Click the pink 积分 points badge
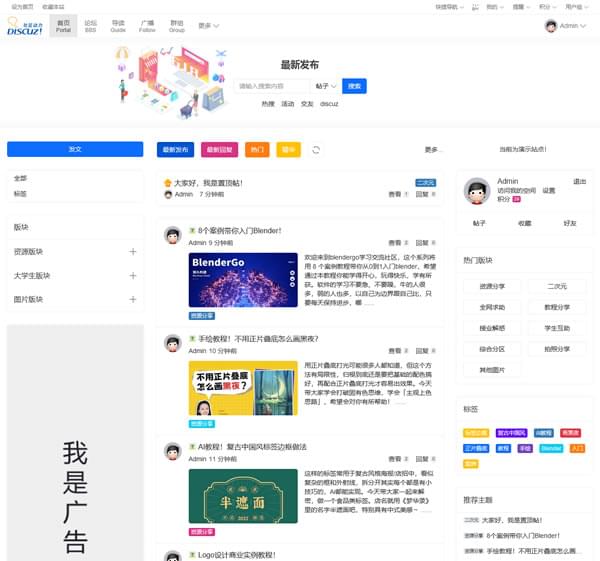600x561 pixels. (x=516, y=199)
